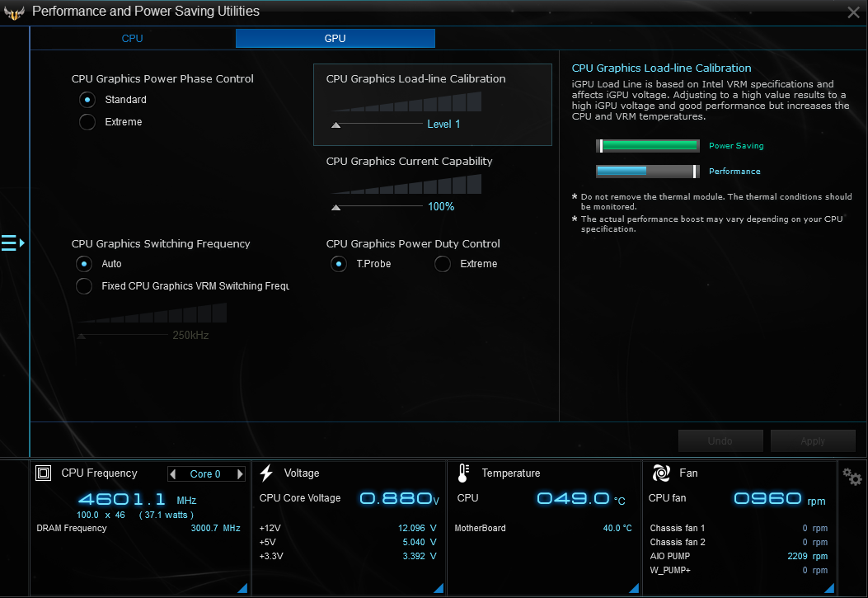Expand the Voltage panel corner arrow
This screenshot has width=868, height=598.
click(x=439, y=588)
